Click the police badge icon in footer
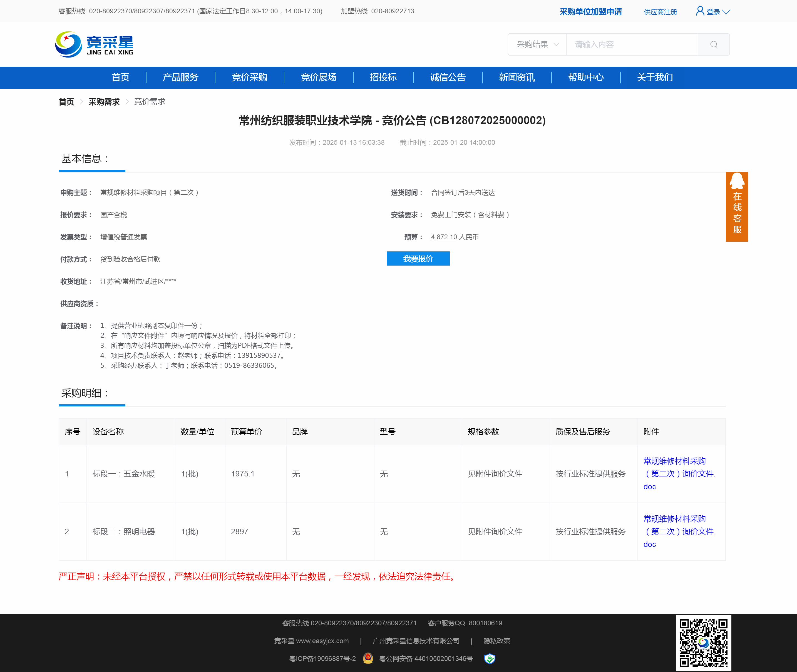797x672 pixels. 368,658
